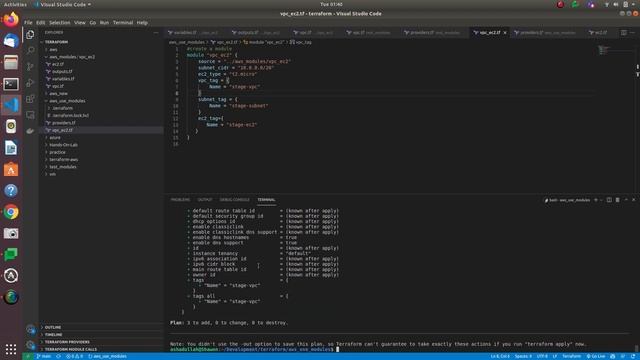Click the split editor icon in the tab bar
The width and height of the screenshot is (640, 360).
click(624, 32)
